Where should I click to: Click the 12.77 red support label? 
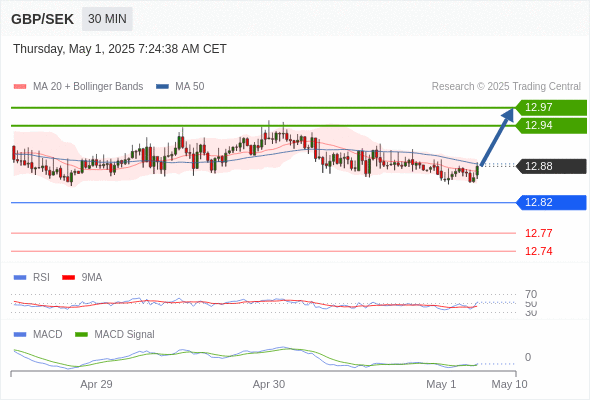coord(538,233)
